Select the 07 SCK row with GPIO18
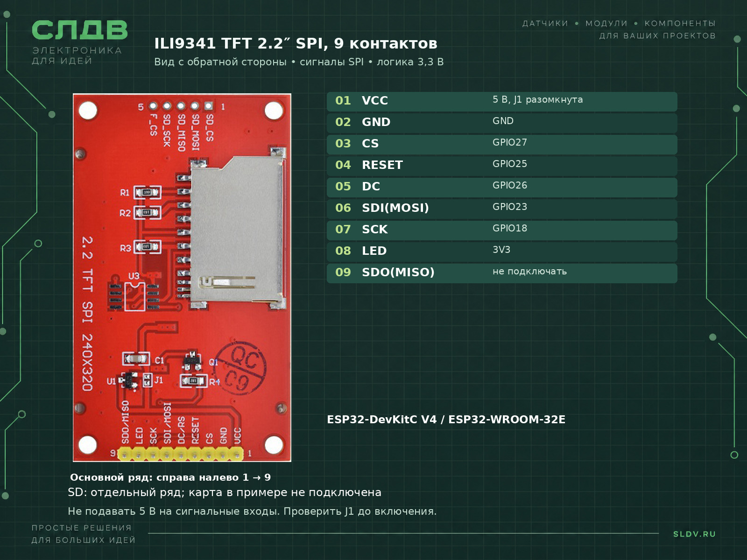The width and height of the screenshot is (747, 560). 502,230
